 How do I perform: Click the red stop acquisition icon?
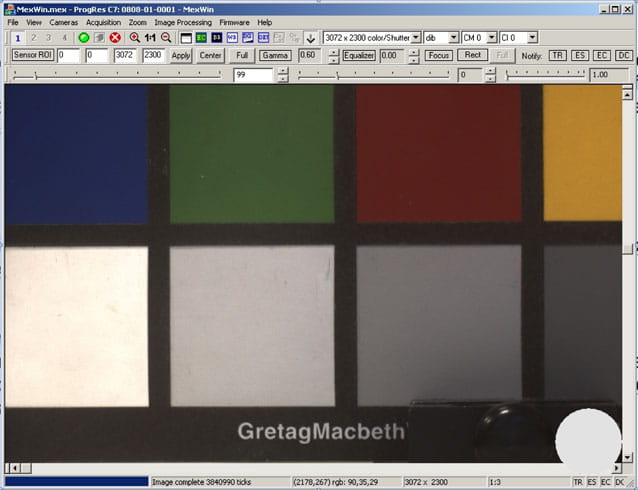(x=115, y=37)
